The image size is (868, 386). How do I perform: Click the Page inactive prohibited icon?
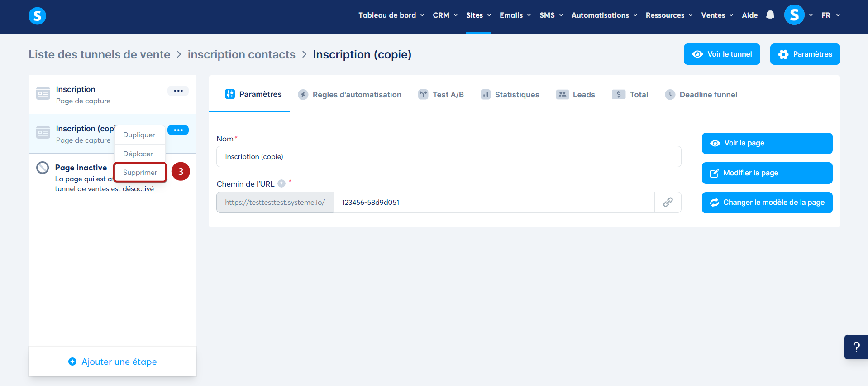tap(43, 168)
